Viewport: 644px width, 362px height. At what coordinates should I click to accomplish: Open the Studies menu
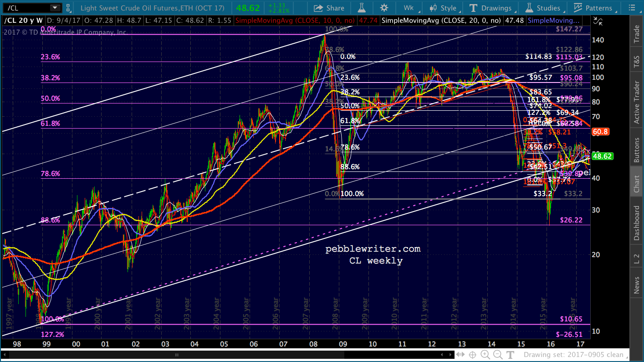[542, 8]
